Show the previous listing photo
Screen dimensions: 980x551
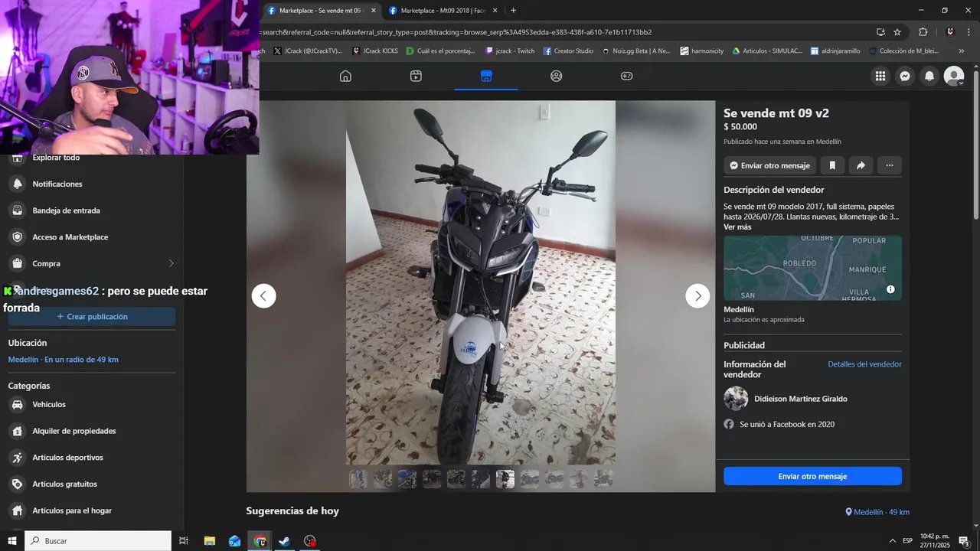264,295
